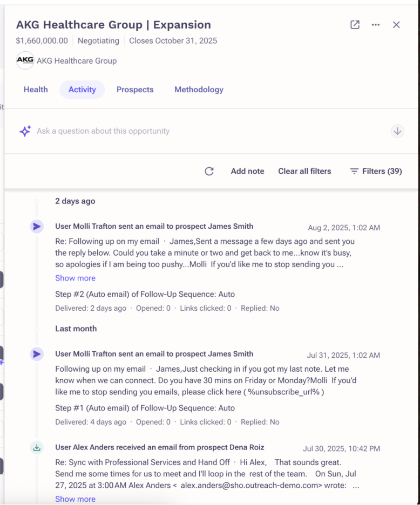The width and height of the screenshot is (420, 505).
Task: Switch to the Health tab
Action: [x=36, y=90]
